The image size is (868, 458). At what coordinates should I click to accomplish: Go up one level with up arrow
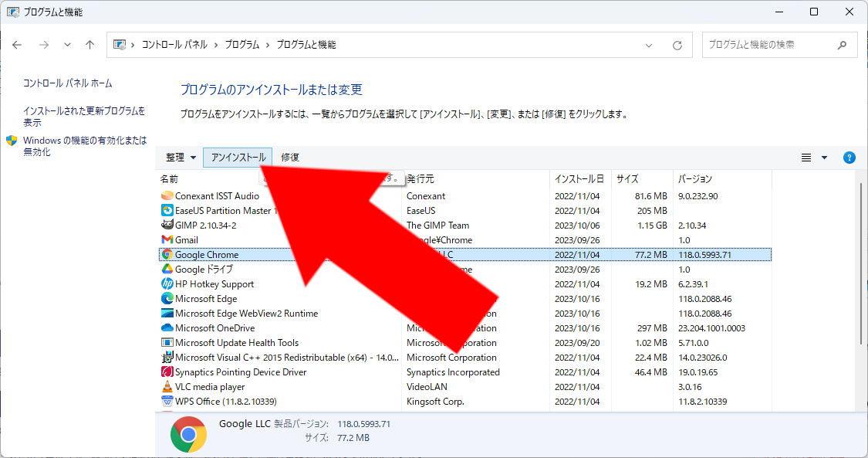90,46
